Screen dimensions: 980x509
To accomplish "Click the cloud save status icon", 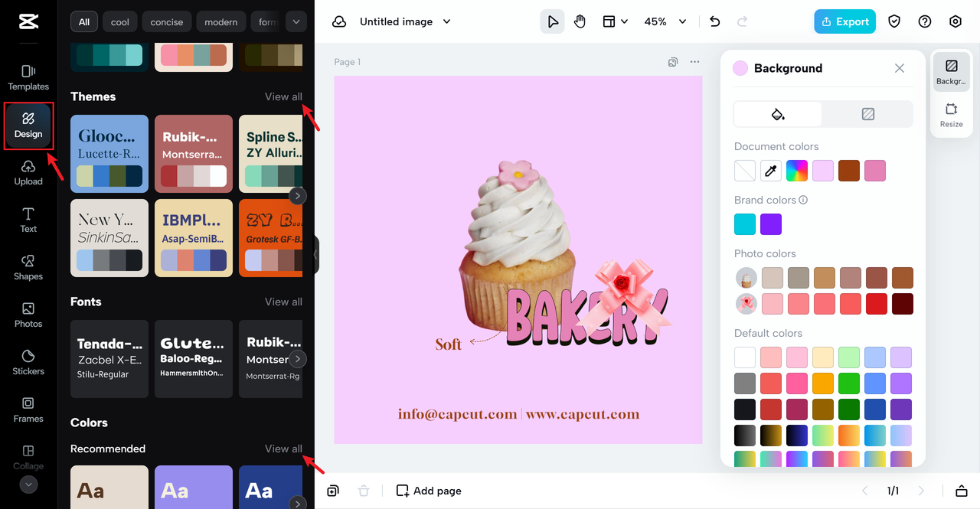I will 339,22.
